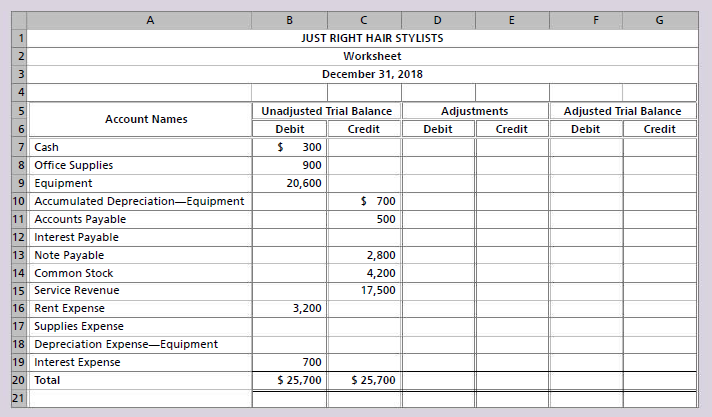Screen dimensions: 712x417
Task: Select the Unadjusted Trial Balance header
Action: tap(327, 111)
